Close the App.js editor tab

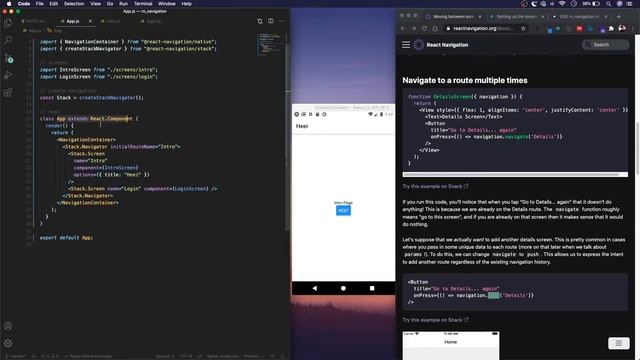(90, 21)
